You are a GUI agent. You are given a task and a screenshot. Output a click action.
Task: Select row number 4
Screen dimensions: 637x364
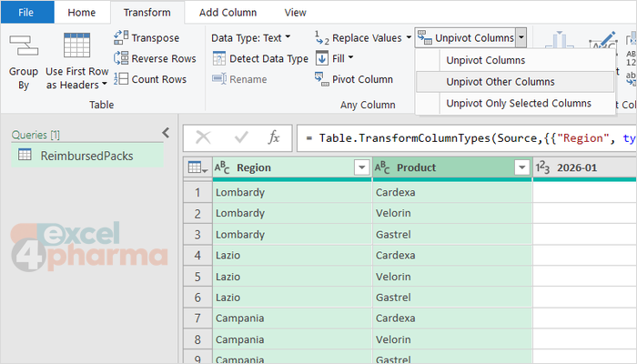click(197, 255)
